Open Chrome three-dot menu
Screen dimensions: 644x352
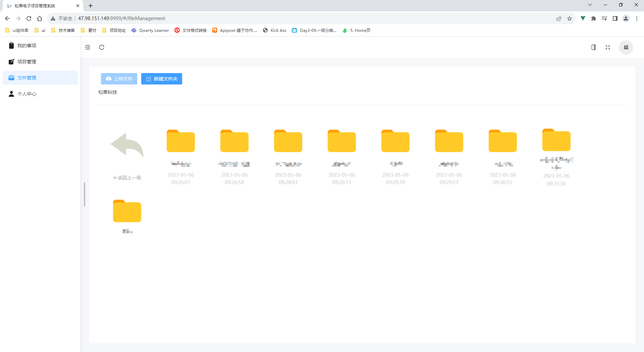pyautogui.click(x=637, y=18)
